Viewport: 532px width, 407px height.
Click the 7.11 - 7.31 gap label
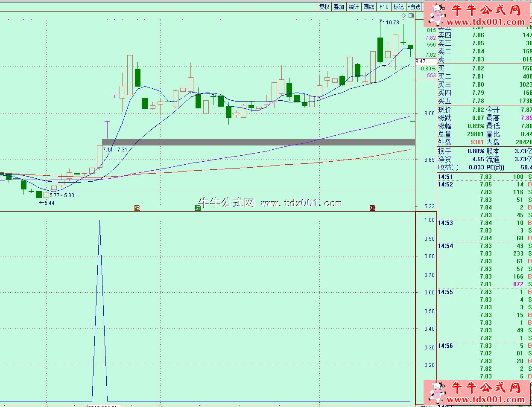coord(115,150)
